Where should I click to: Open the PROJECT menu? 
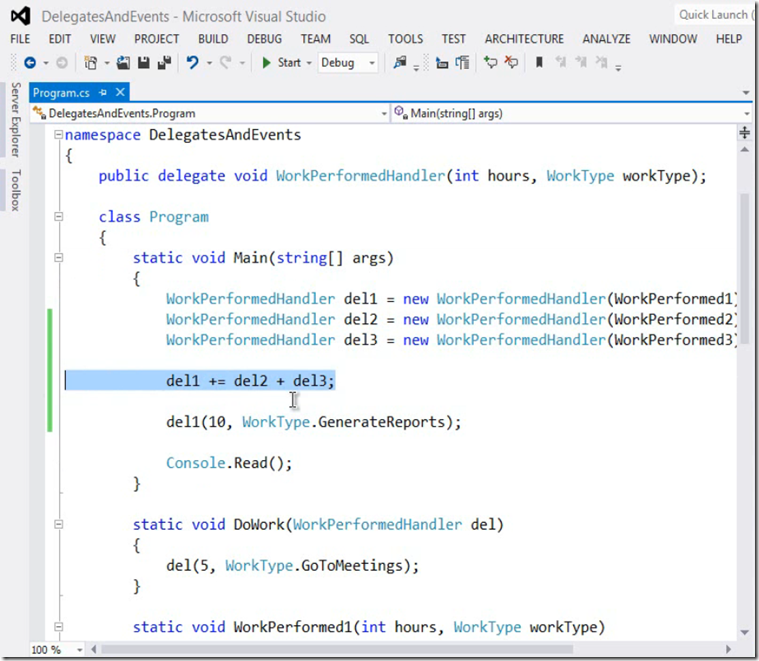(156, 39)
